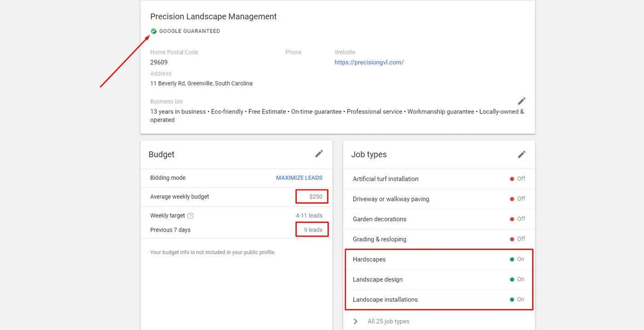
Task: Toggle Landscape design On status
Action: [x=517, y=279]
